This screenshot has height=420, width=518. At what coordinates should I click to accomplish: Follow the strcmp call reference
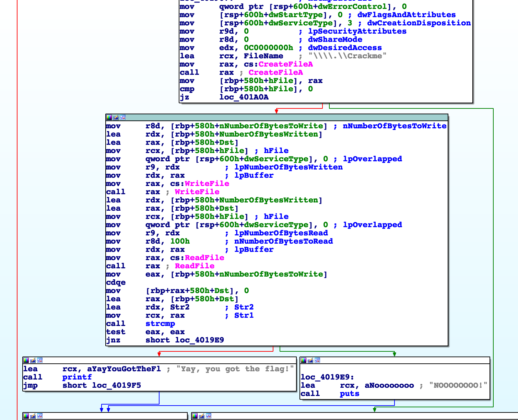point(160,324)
